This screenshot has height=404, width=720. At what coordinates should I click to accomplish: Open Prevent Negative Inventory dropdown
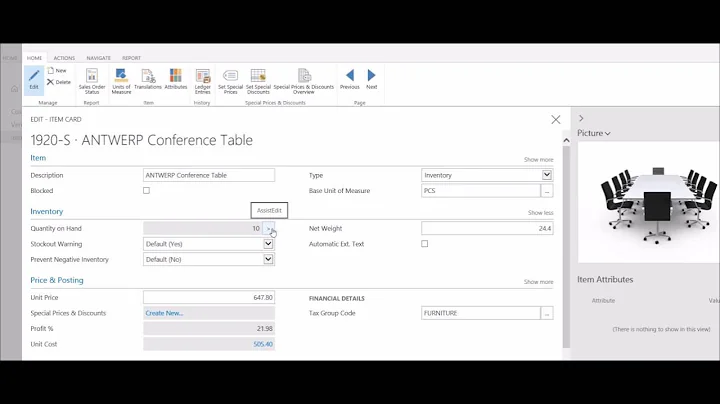click(x=268, y=259)
